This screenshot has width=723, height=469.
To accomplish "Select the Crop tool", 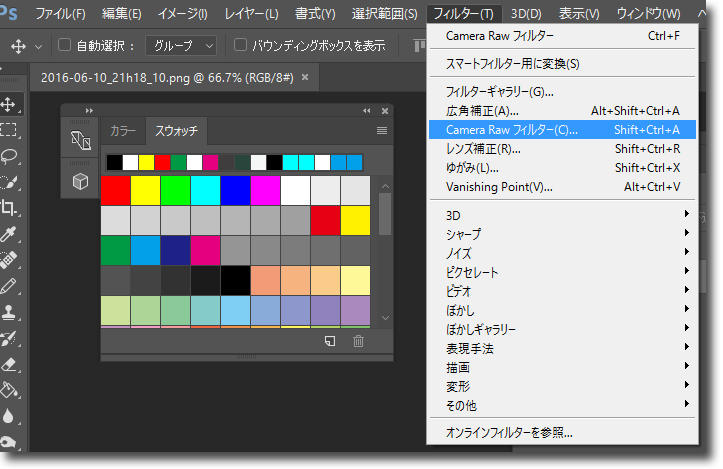I will click(8, 208).
